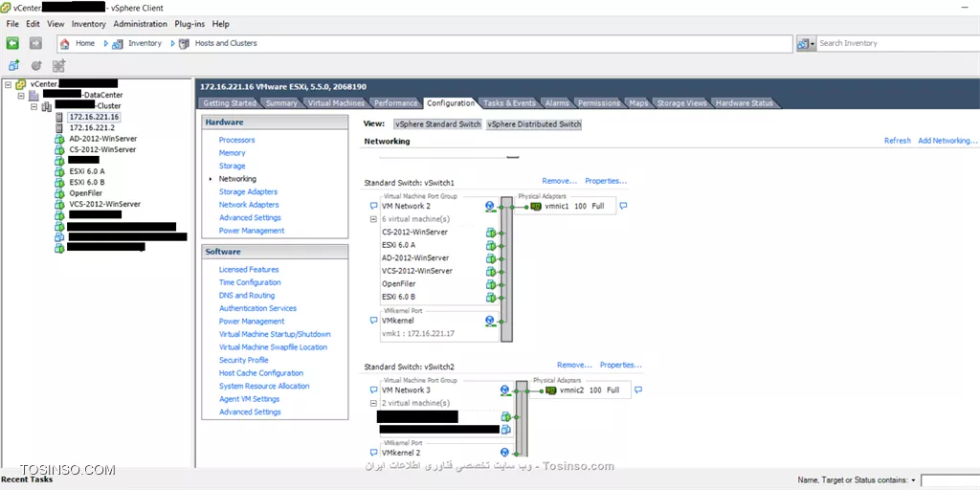Click the Add Networking link

(x=947, y=141)
